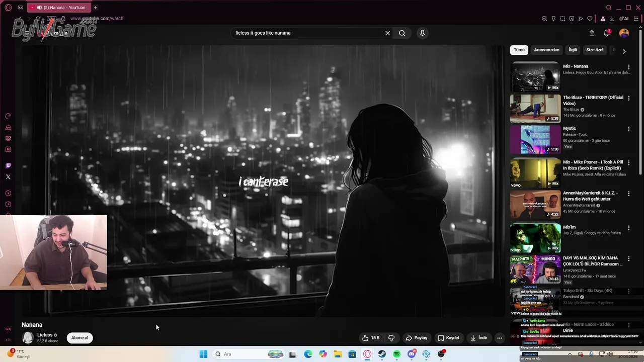Open Spotify from the taskbar
644x362 pixels.
tap(396, 354)
